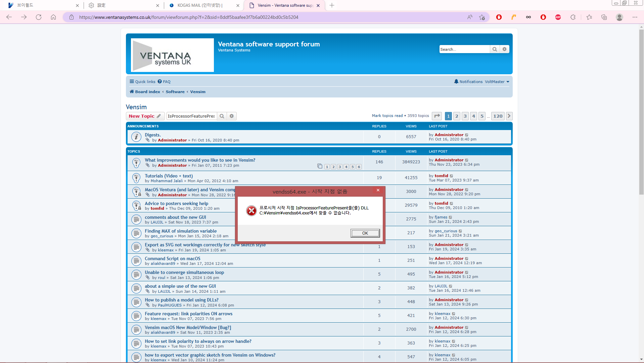Open the Software breadcrumb
Image resolution: width=644 pixels, height=363 pixels.
click(x=175, y=92)
